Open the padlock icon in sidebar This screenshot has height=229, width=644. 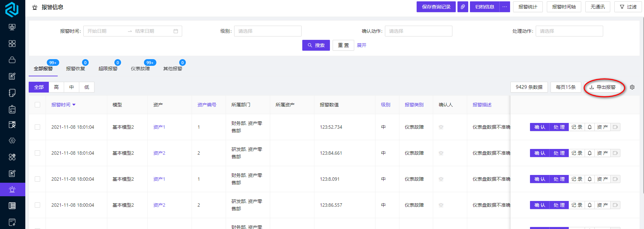[12, 60]
